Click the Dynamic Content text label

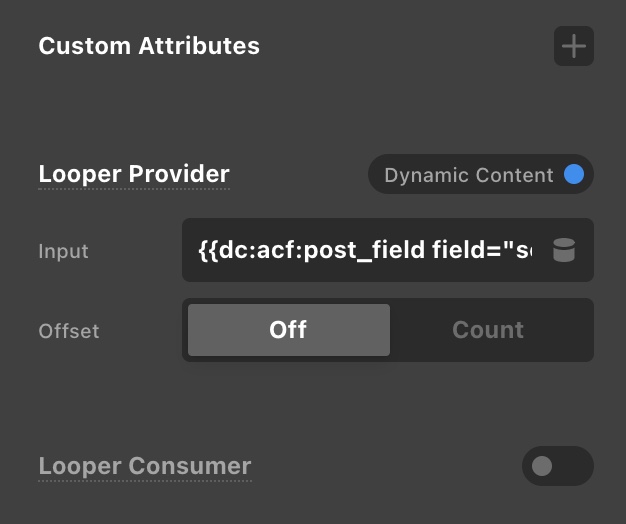pyautogui.click(x=468, y=175)
